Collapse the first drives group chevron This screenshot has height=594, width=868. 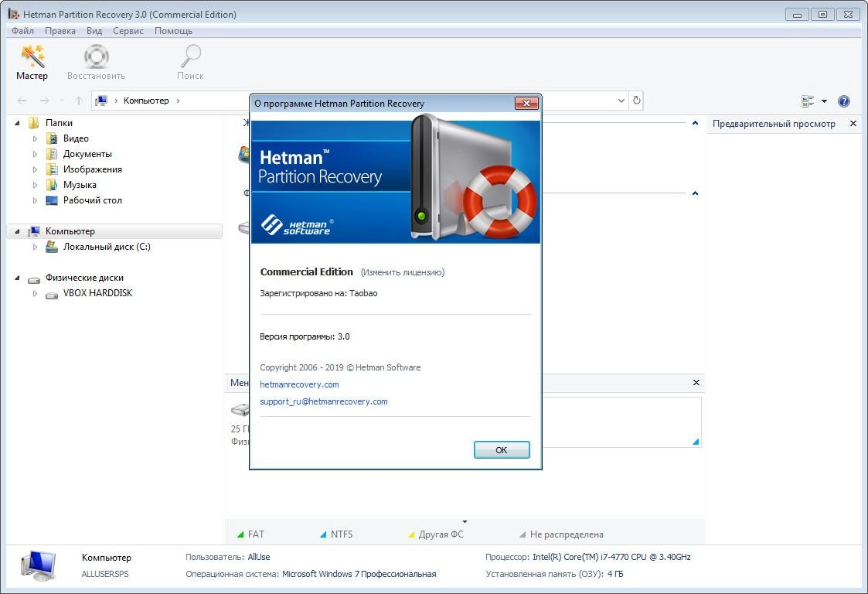coord(696,123)
